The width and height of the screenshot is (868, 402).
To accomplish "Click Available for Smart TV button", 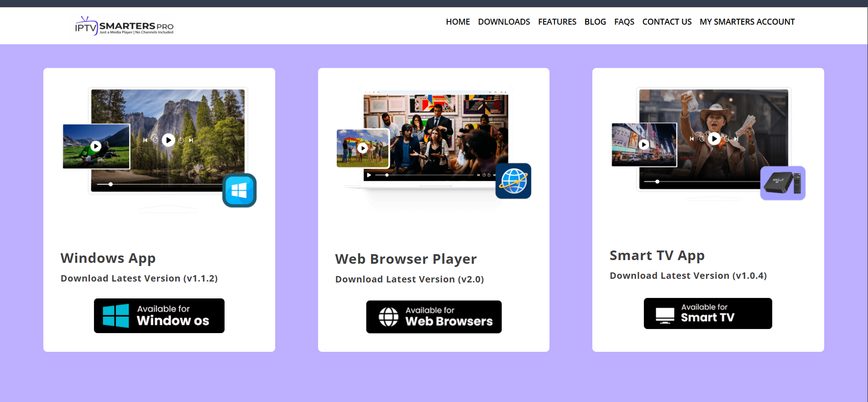I will click(x=708, y=313).
